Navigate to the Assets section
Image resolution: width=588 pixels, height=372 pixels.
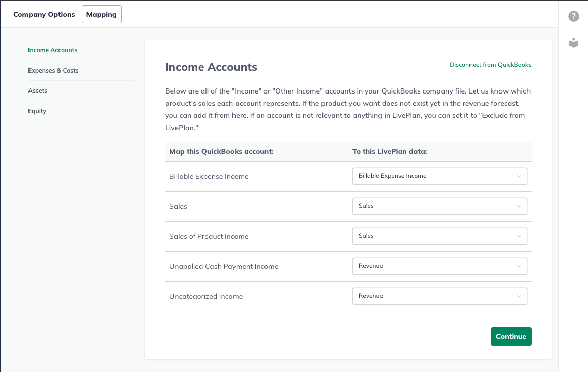coord(38,90)
